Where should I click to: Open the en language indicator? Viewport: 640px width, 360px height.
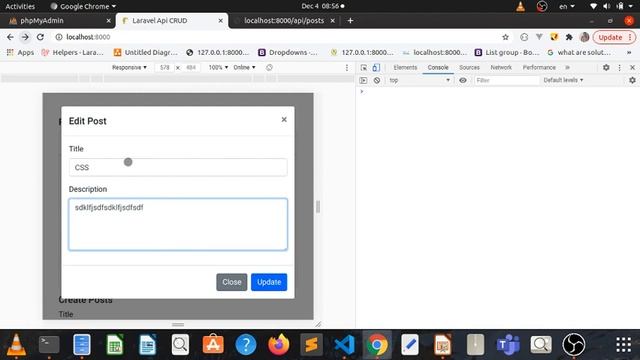567,6
